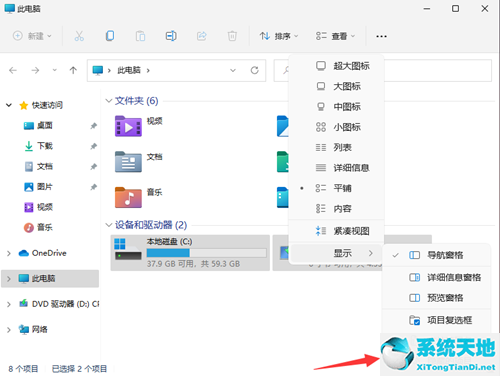Open recent locations dropdown arrow

pyautogui.click(x=54, y=70)
